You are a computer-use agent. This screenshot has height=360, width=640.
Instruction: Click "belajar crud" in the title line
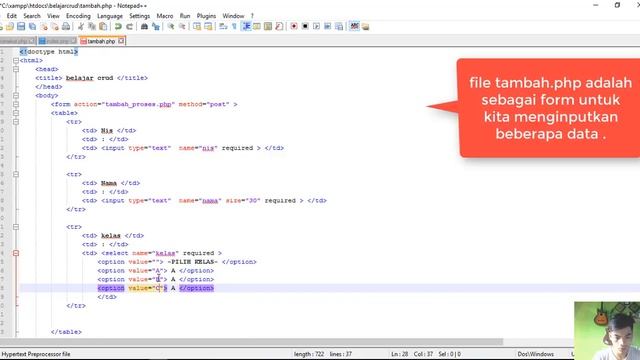(89, 78)
